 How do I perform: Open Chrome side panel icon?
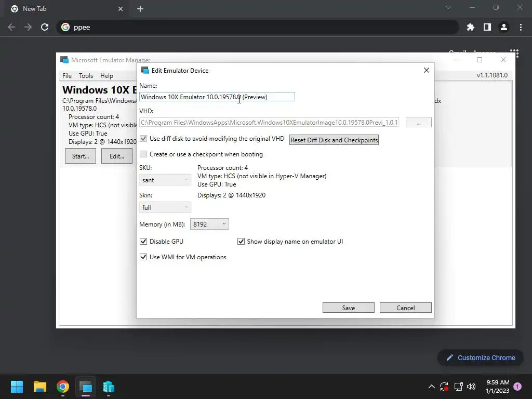[x=487, y=27]
